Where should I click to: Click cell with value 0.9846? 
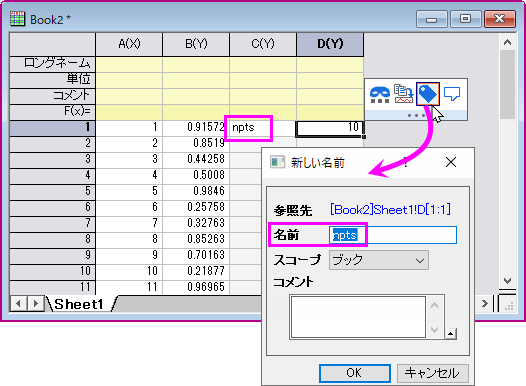(196, 191)
